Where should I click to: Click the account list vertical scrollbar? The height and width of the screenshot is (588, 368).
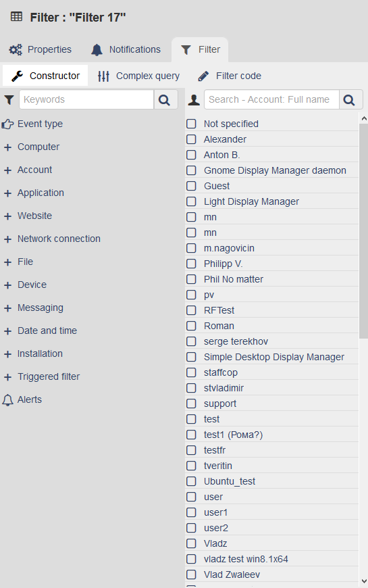pos(363,231)
